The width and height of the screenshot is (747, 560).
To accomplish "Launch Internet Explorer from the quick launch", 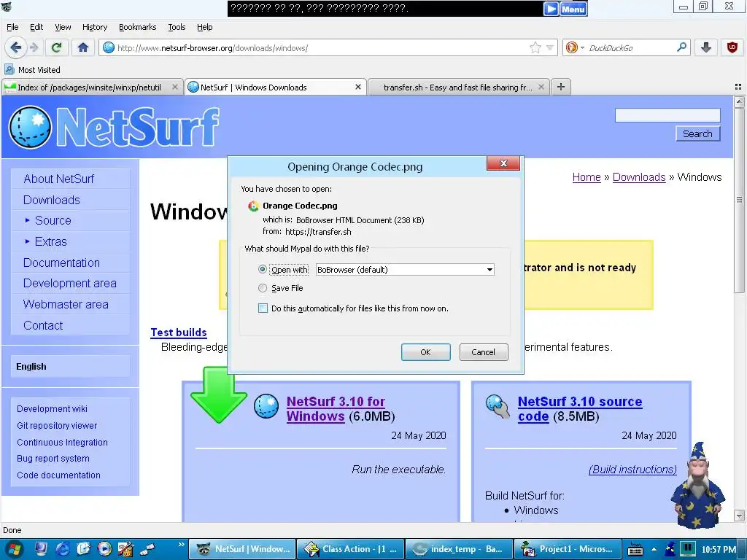I will (x=63, y=549).
